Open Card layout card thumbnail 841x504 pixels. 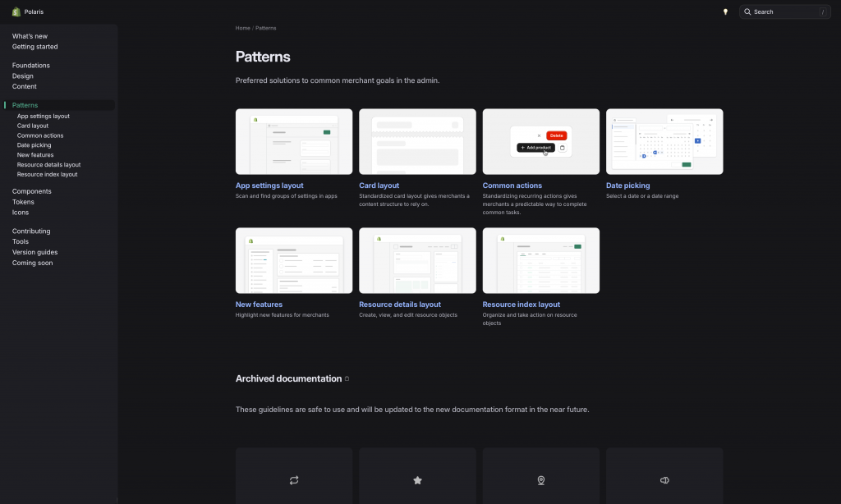(417, 141)
